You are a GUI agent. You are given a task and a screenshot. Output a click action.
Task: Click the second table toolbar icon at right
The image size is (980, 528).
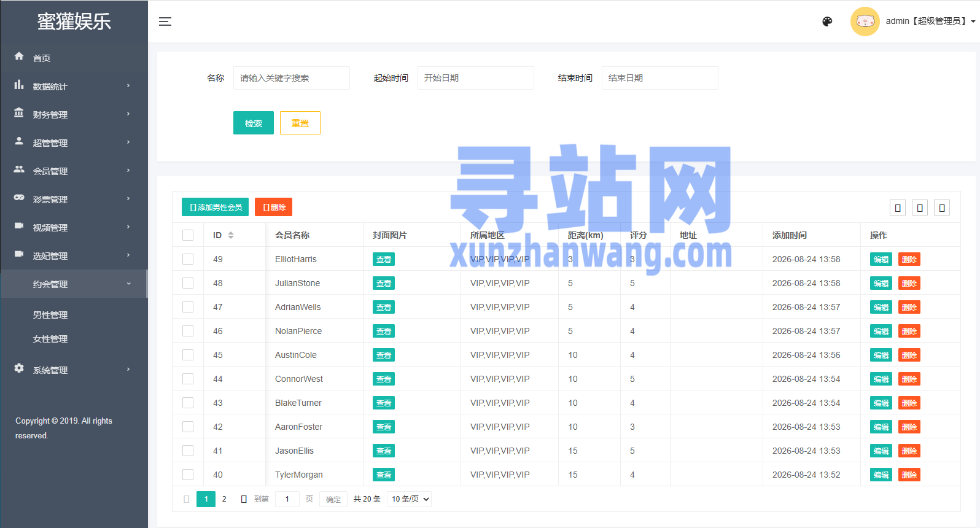point(920,208)
